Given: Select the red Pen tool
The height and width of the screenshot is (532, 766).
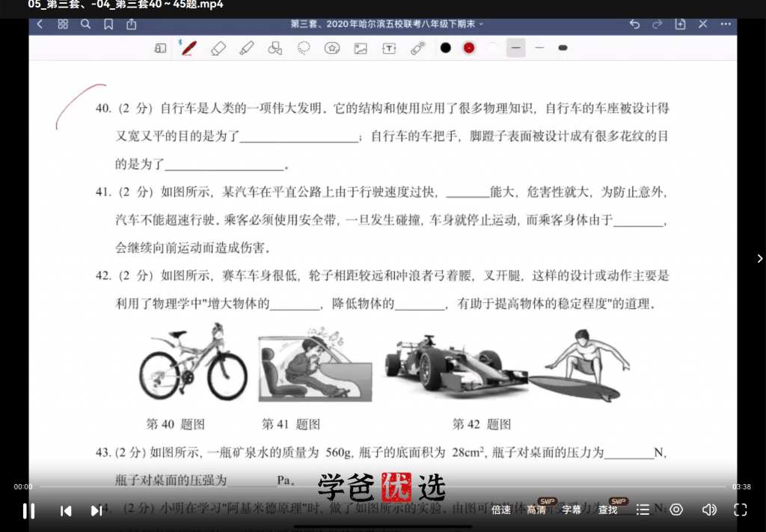Looking at the screenshot, I should coord(188,48).
